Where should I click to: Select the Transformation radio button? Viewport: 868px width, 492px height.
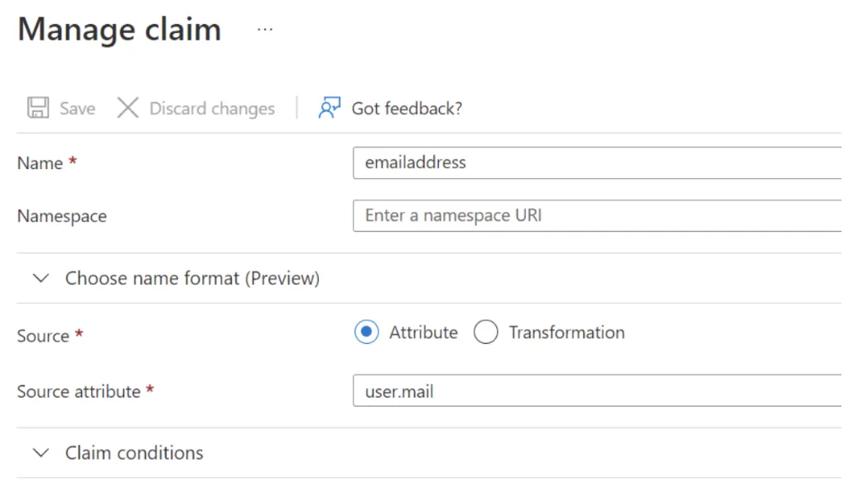pyautogui.click(x=485, y=332)
